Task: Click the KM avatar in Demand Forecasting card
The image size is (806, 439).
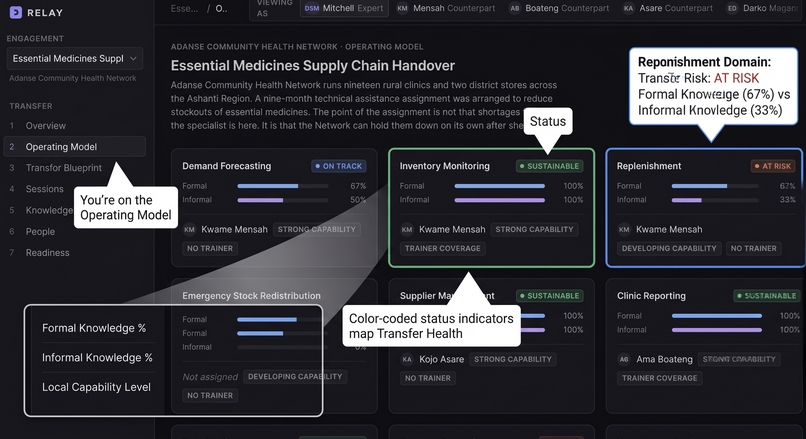Action: 189,230
